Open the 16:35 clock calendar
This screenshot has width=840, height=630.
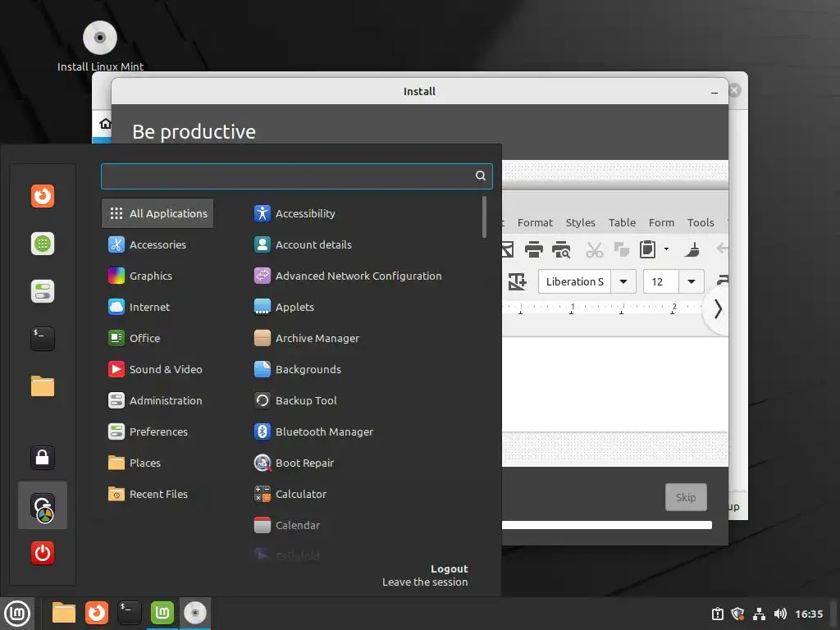point(809,614)
